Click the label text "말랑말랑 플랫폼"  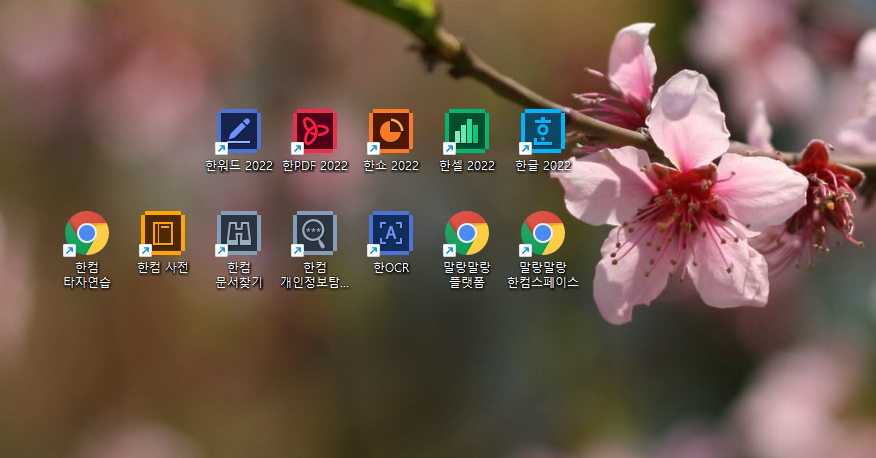[x=467, y=275]
